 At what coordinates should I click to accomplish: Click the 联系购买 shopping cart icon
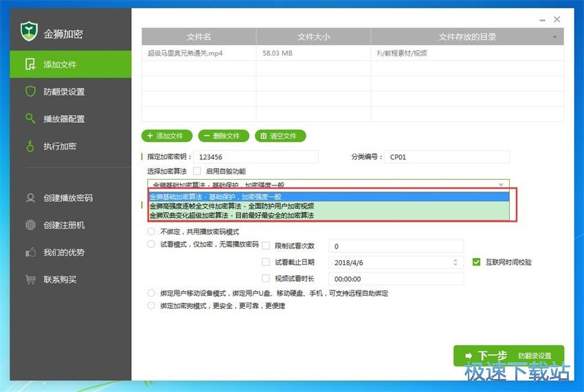30,279
